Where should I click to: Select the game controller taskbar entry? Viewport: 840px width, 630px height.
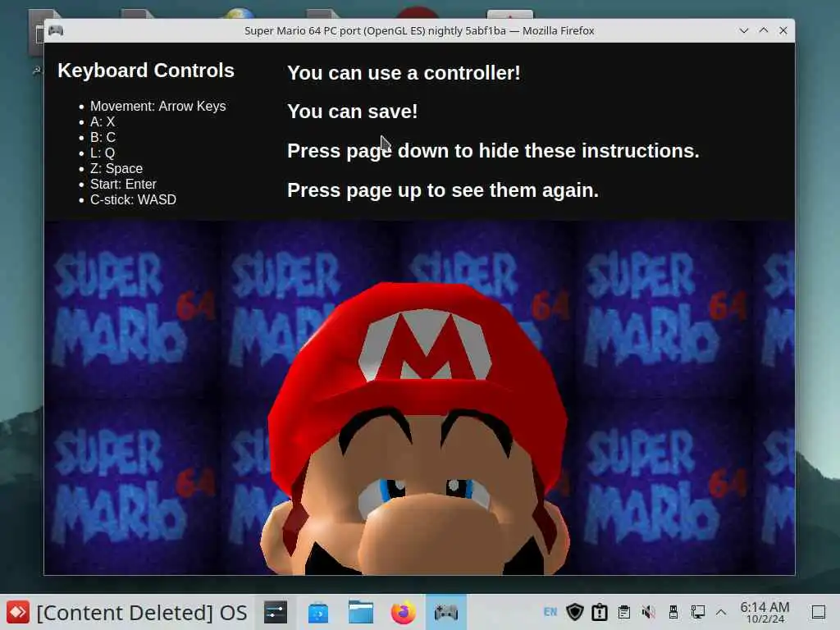[x=445, y=612]
